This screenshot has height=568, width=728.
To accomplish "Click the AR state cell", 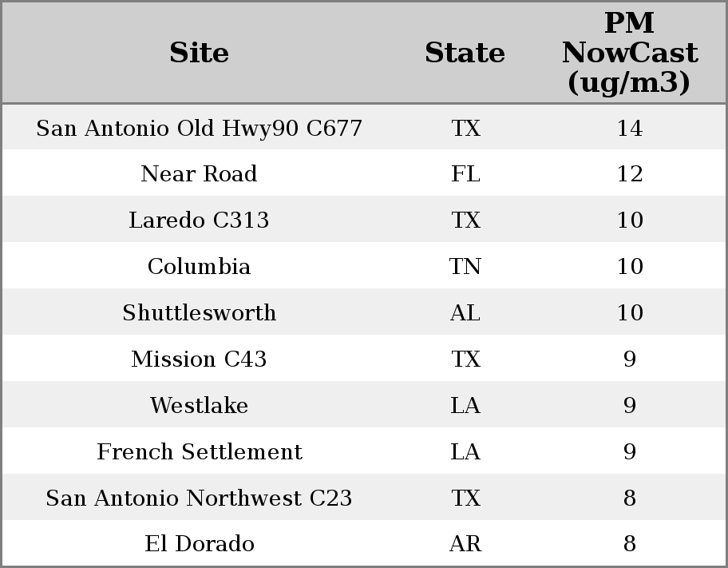I will (465, 543).
